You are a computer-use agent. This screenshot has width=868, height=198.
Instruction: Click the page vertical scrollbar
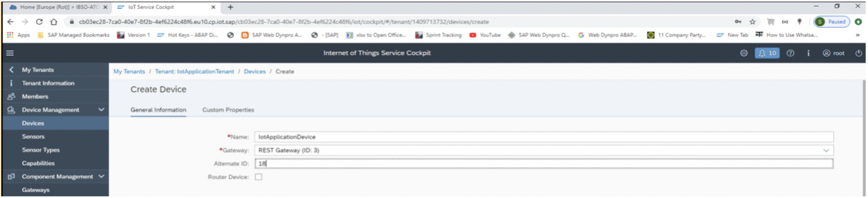pyautogui.click(x=864, y=138)
